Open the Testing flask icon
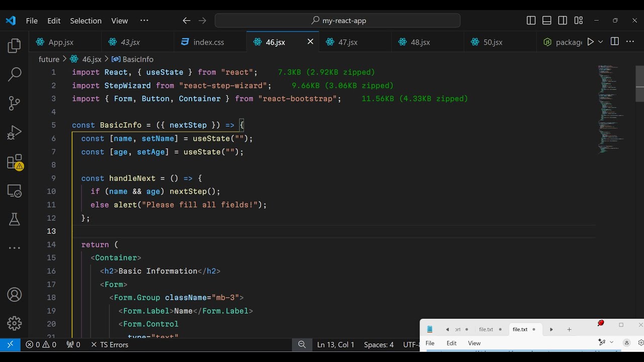This screenshot has height=362, width=644. pos(15,219)
